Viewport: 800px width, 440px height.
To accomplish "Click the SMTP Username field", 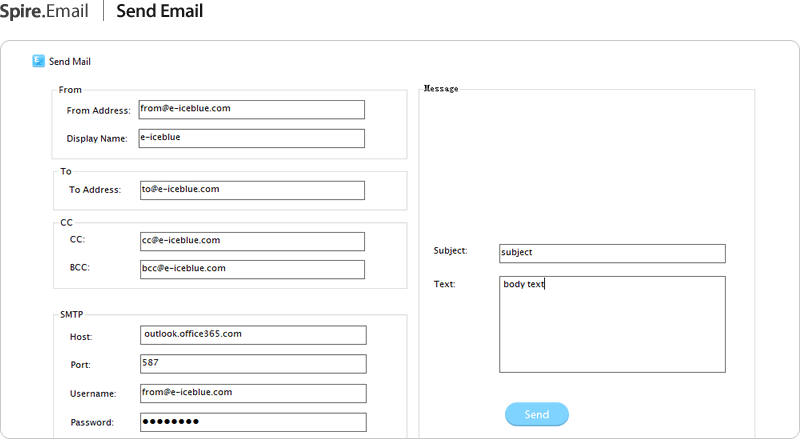I will 253,393.
